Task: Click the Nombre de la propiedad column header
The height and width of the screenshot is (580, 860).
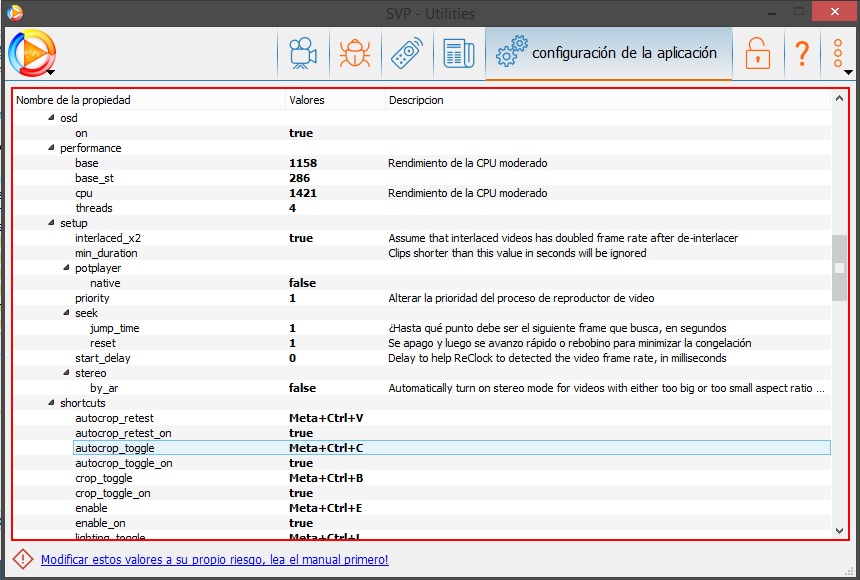Action: tap(73, 100)
